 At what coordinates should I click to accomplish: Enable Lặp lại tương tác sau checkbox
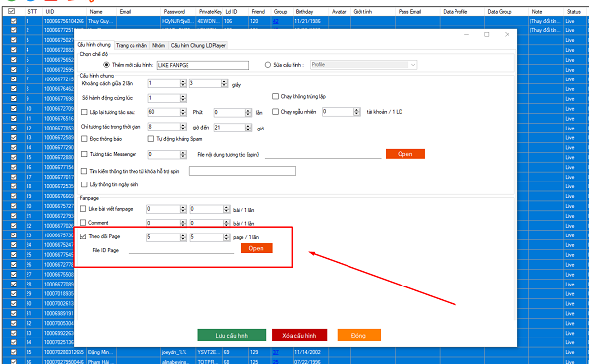coord(84,112)
